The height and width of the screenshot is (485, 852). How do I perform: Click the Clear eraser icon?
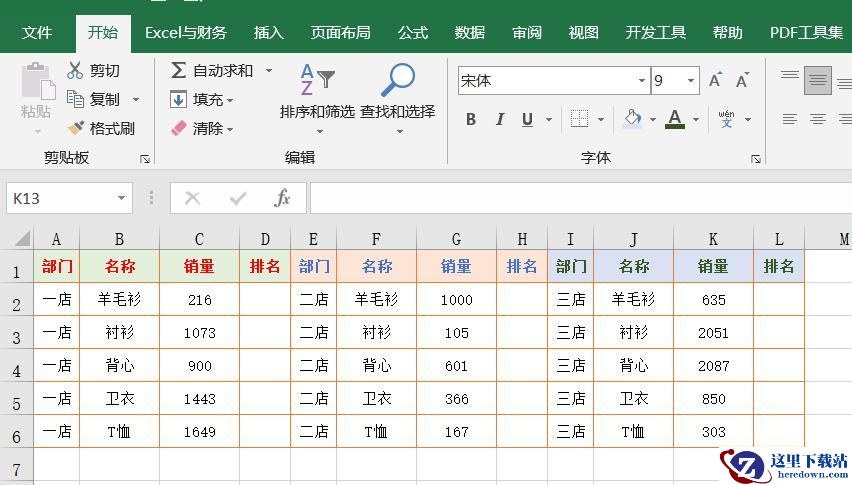click(178, 129)
